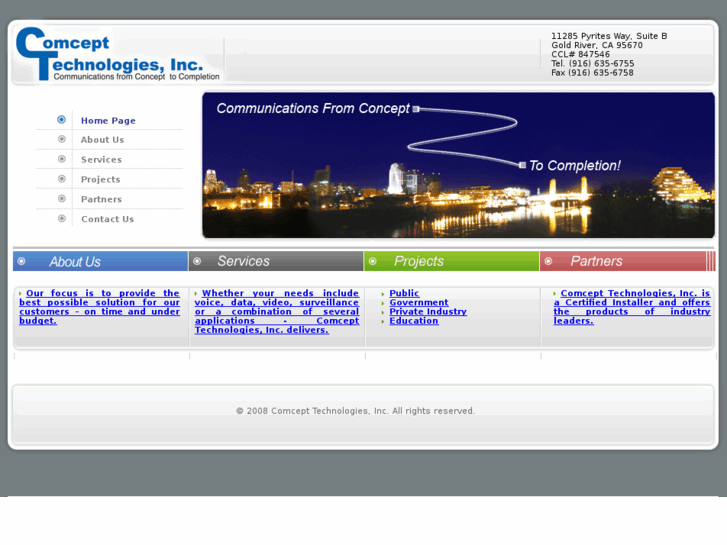This screenshot has height=545, width=727.
Task: Click the bullet icon beside About Us menu item
Action: point(62,139)
